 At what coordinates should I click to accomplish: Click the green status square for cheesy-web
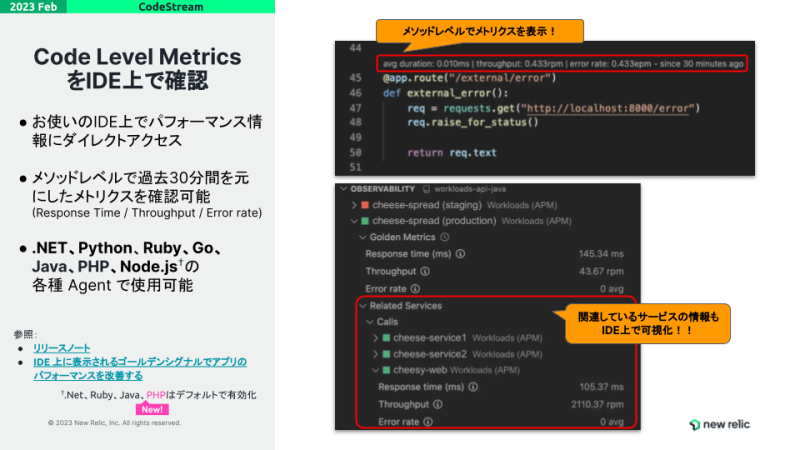tap(386, 370)
